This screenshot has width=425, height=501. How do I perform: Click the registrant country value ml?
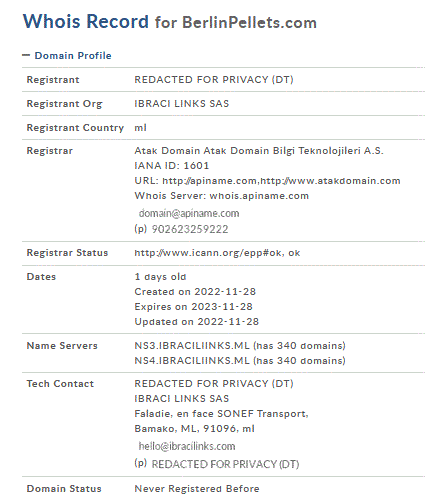(141, 128)
